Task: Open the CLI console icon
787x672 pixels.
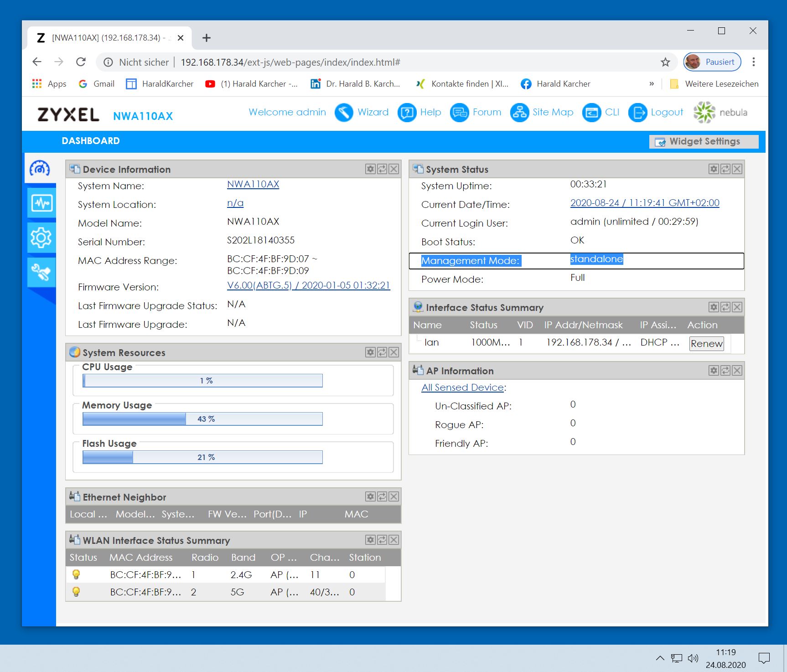Action: (591, 113)
